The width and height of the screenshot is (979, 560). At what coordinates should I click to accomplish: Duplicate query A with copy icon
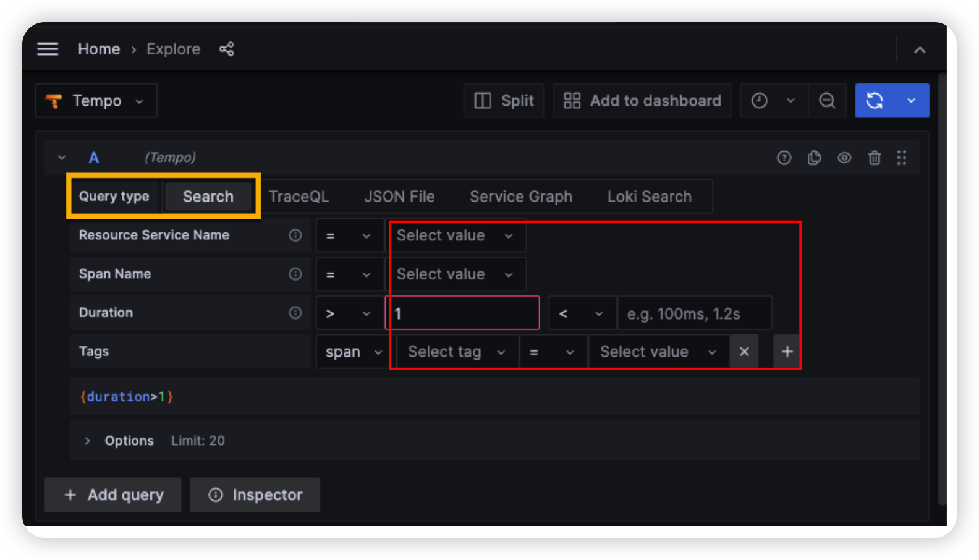(x=815, y=158)
